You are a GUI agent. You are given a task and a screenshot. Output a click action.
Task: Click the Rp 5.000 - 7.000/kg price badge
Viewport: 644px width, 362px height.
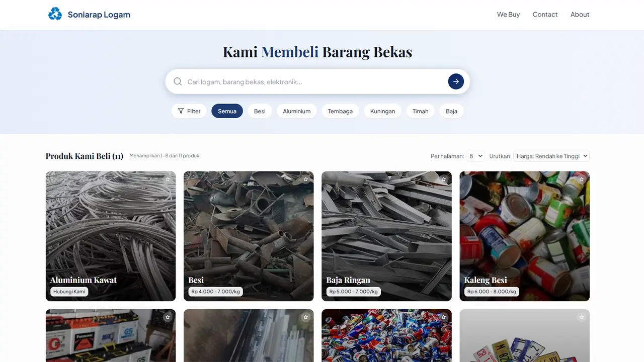pos(354,292)
